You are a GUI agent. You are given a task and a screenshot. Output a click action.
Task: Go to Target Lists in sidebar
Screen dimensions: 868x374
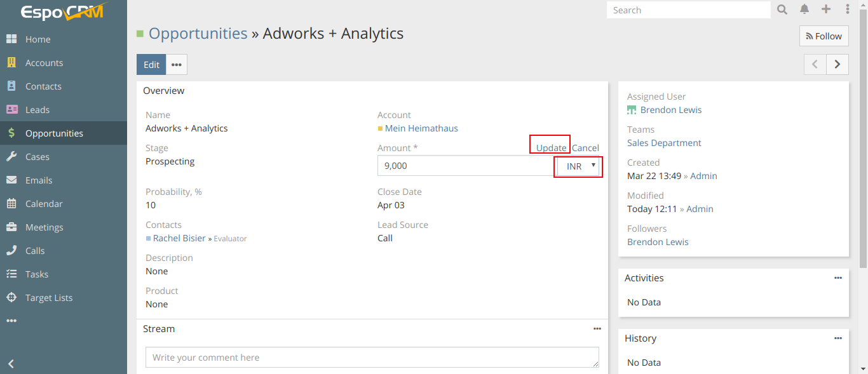[x=49, y=298]
